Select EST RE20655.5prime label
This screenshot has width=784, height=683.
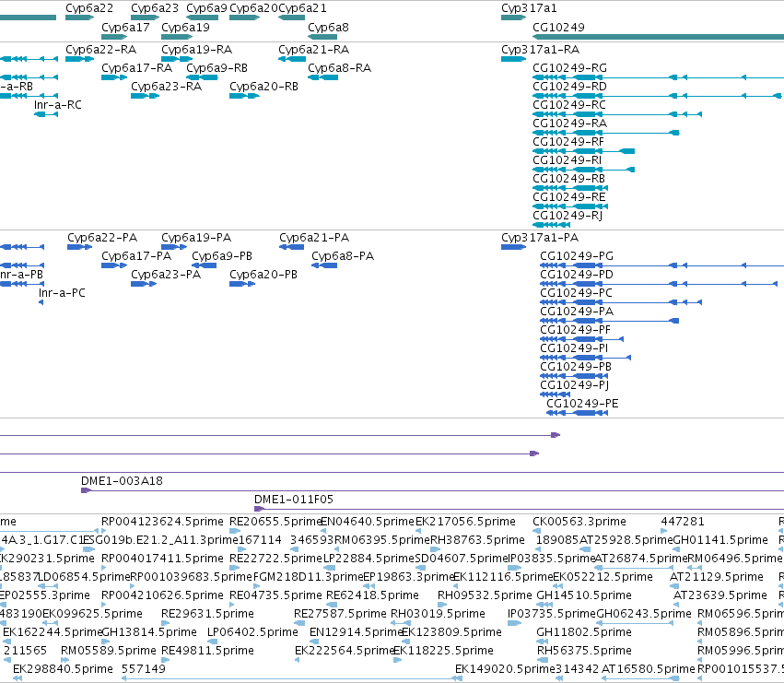pos(275,522)
